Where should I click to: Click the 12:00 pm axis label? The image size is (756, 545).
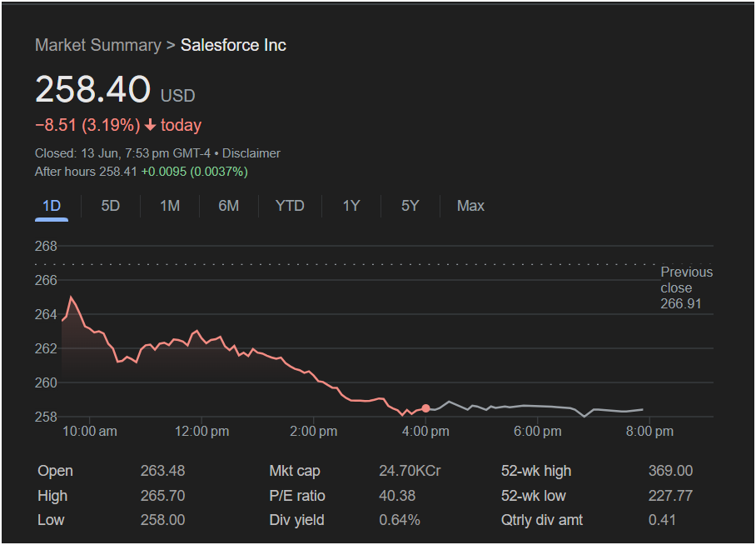tap(201, 432)
